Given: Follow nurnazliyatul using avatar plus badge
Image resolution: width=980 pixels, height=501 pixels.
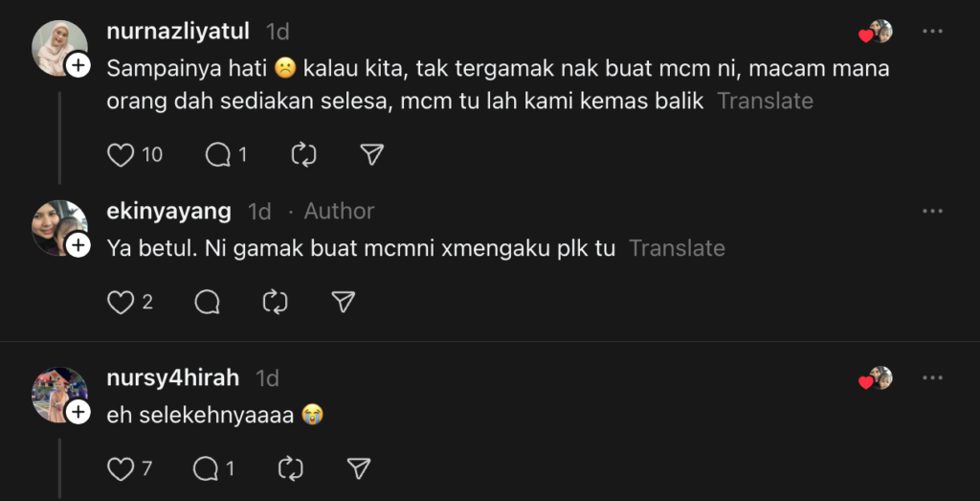Looking at the screenshot, I should coord(78,64).
